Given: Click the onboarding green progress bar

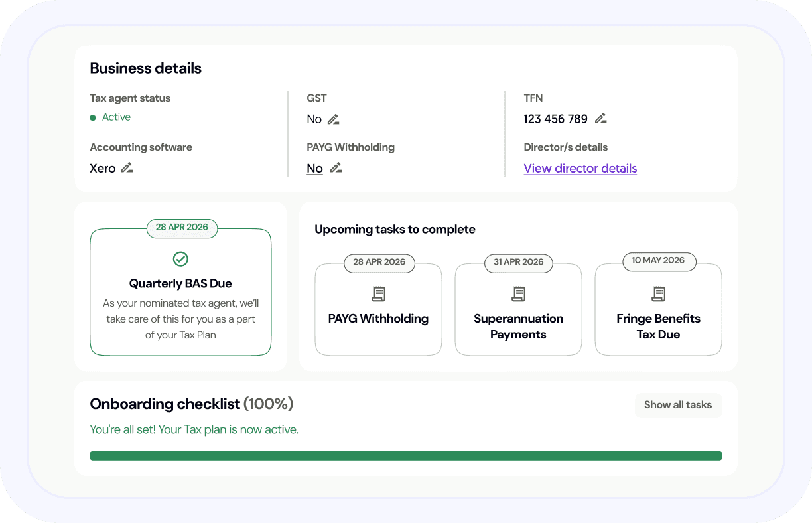Looking at the screenshot, I should tap(405, 456).
